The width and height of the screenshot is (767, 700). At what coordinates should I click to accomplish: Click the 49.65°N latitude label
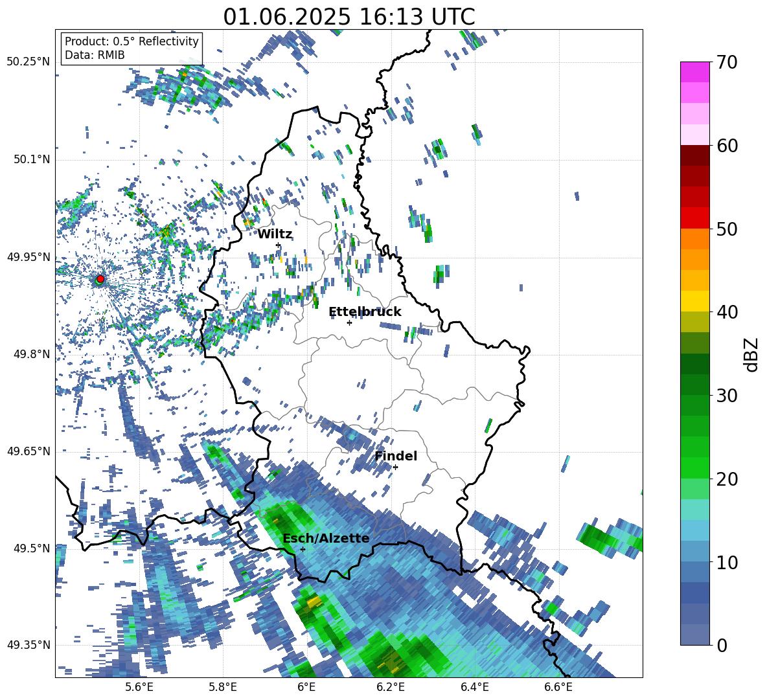(x=29, y=451)
